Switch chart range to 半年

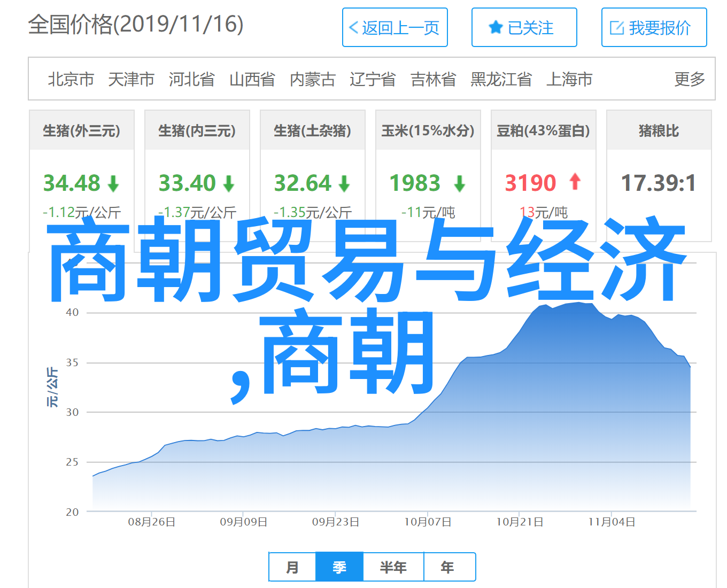pos(393,567)
